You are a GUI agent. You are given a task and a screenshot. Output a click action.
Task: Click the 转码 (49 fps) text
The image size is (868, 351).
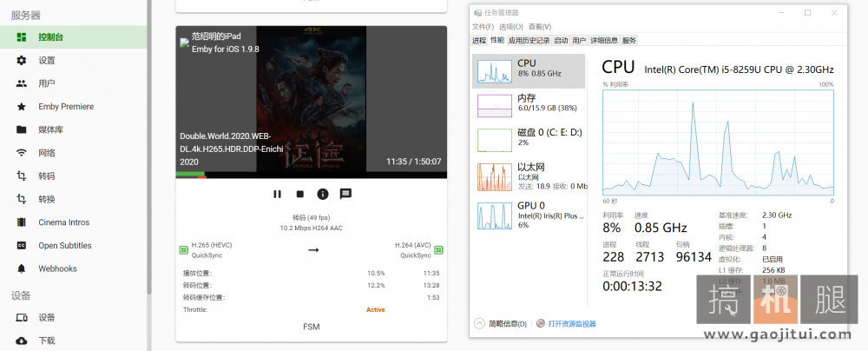pos(311,217)
